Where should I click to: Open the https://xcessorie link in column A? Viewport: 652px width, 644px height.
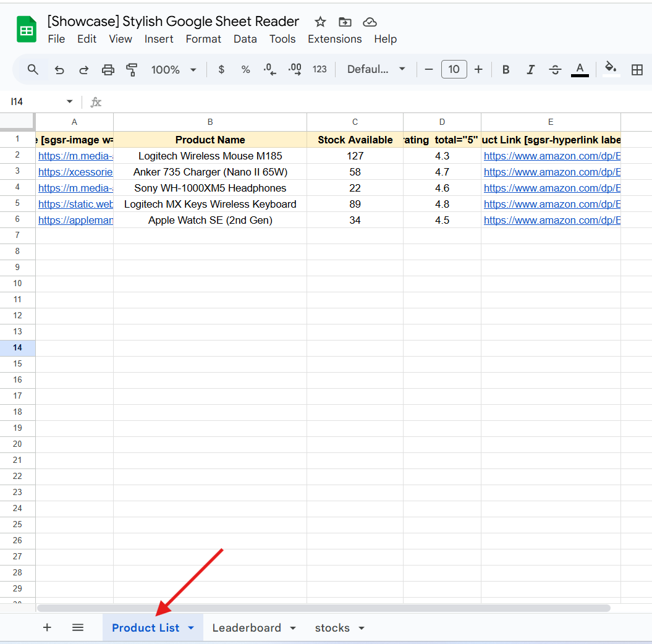[x=75, y=172]
